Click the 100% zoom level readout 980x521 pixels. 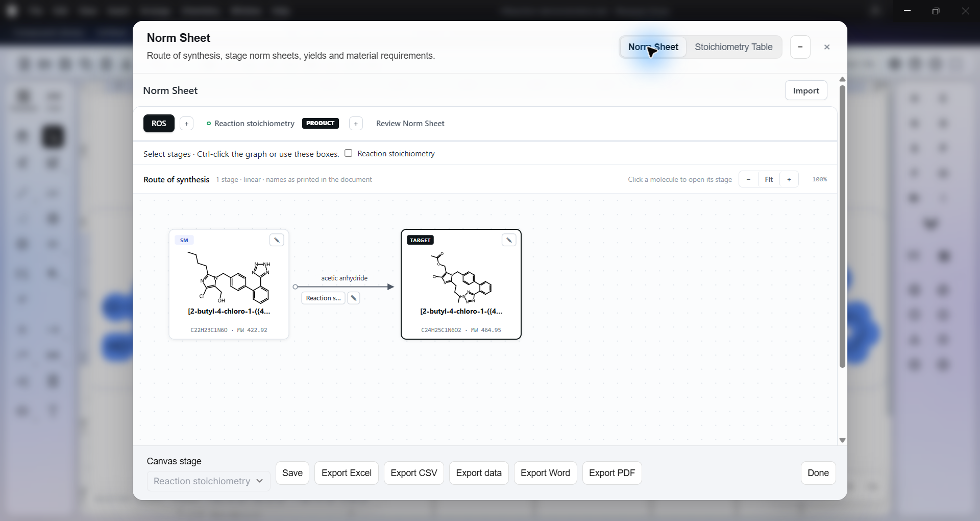pos(820,179)
